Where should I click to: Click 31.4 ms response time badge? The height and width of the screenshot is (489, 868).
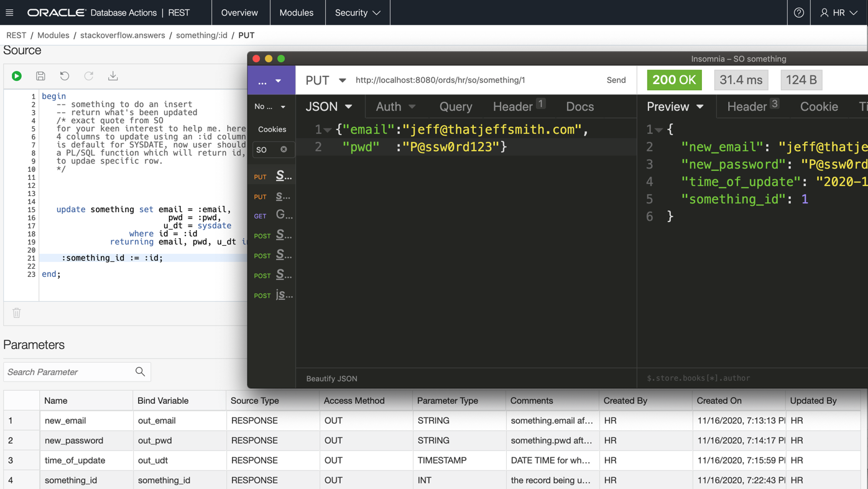click(741, 80)
